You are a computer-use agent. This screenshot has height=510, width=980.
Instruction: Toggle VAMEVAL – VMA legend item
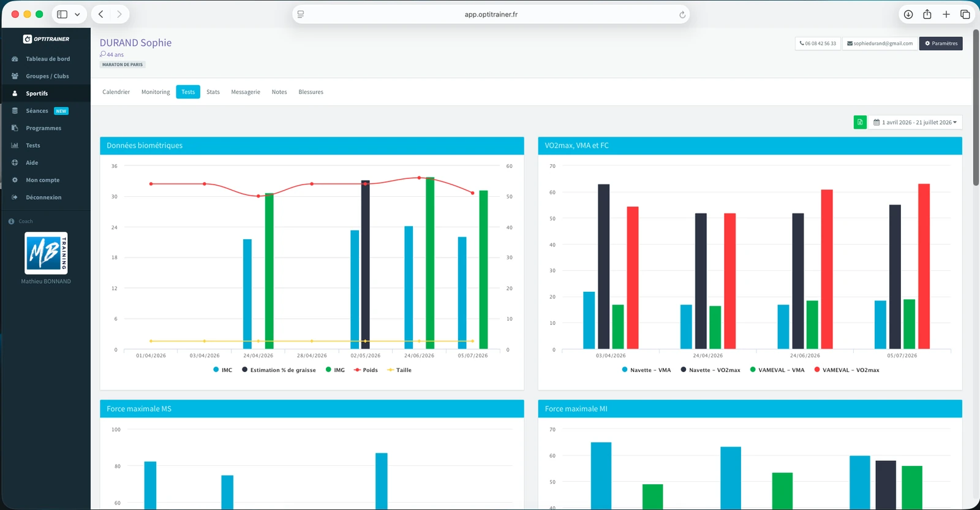click(777, 370)
